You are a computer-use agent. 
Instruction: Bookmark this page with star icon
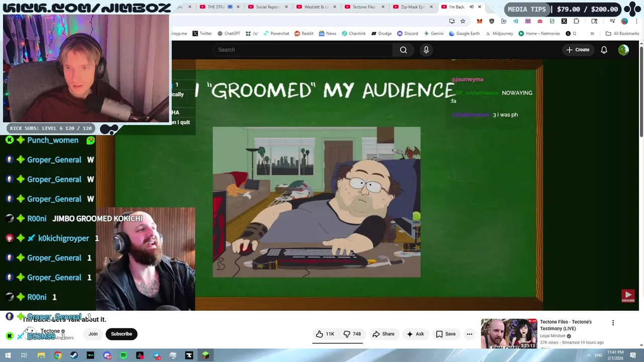click(x=463, y=21)
